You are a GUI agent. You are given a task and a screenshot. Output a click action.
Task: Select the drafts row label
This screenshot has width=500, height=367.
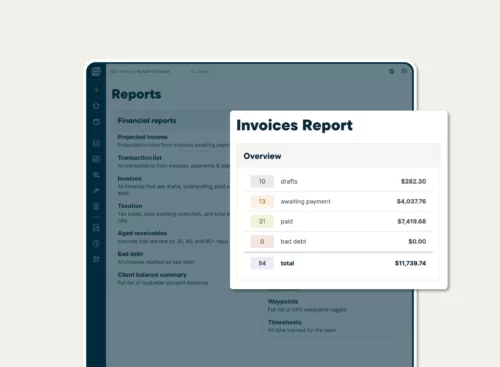click(289, 181)
